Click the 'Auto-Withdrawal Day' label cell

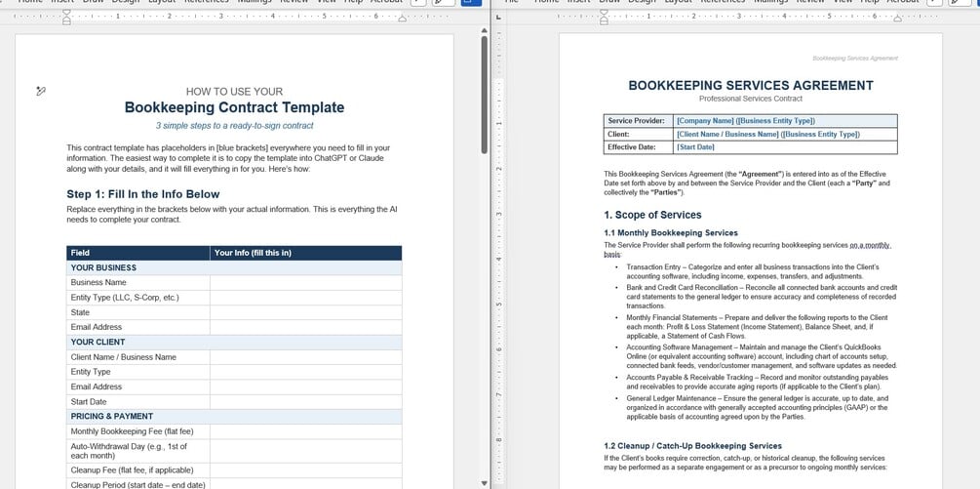pyautogui.click(x=138, y=451)
